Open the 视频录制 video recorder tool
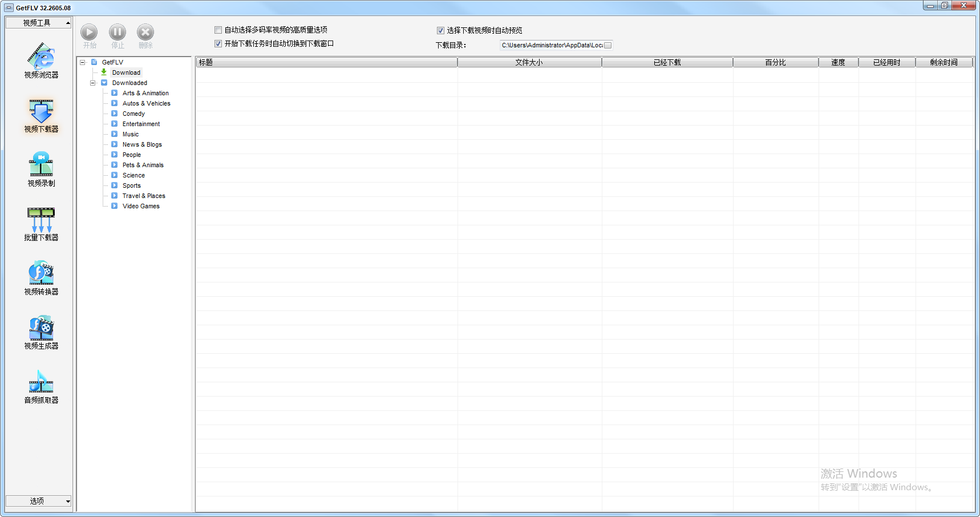The height and width of the screenshot is (517, 980). pyautogui.click(x=41, y=169)
